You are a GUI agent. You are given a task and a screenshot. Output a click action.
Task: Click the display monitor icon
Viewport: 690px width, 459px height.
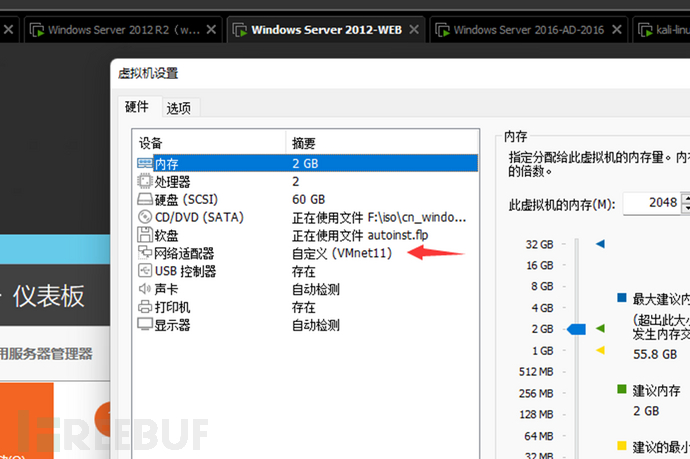pos(144,324)
